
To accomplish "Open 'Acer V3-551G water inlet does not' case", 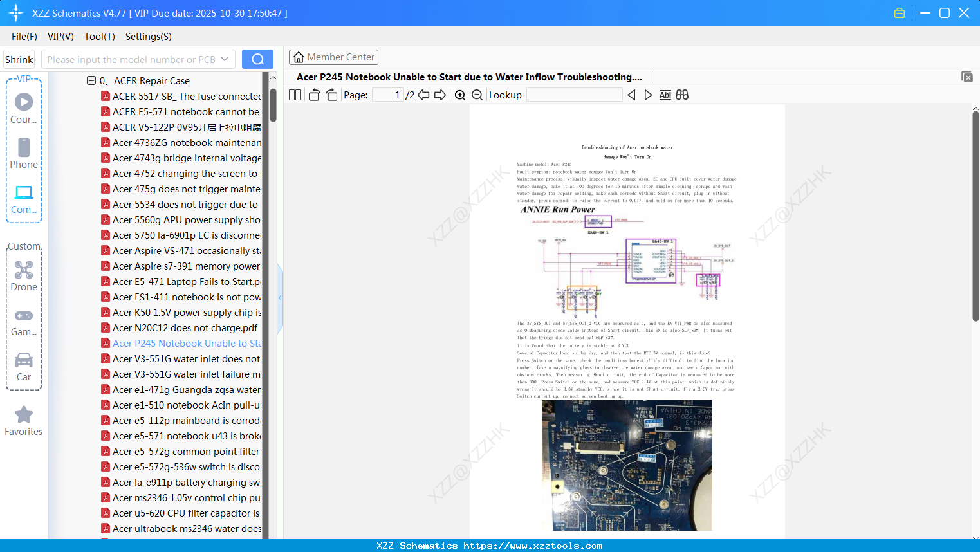I will [181, 359].
